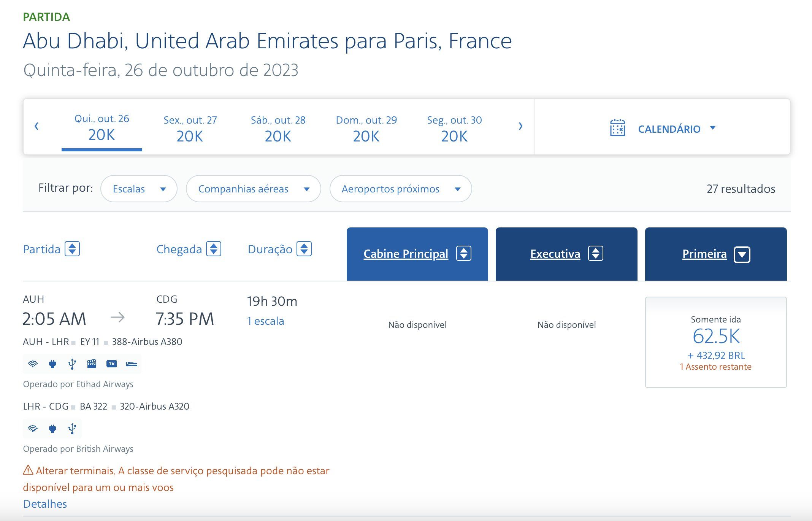Open the Escalas filter dropdown

pos(139,189)
